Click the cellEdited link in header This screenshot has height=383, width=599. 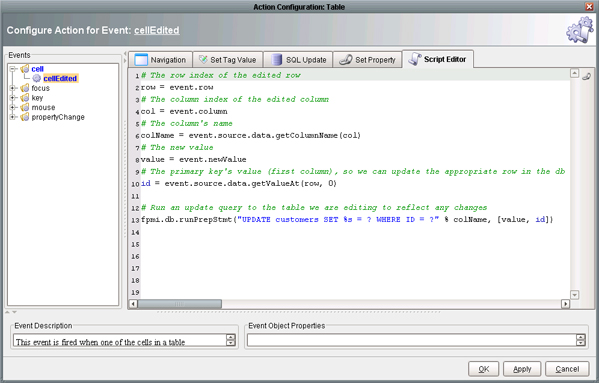(x=157, y=30)
